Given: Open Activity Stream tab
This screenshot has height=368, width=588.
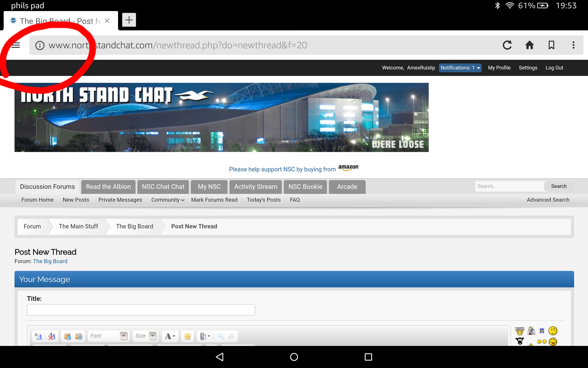Looking at the screenshot, I should (x=256, y=187).
